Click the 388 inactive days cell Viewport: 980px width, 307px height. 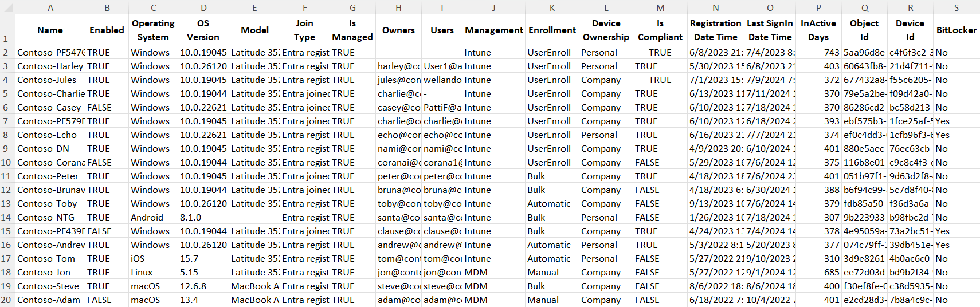coord(818,190)
